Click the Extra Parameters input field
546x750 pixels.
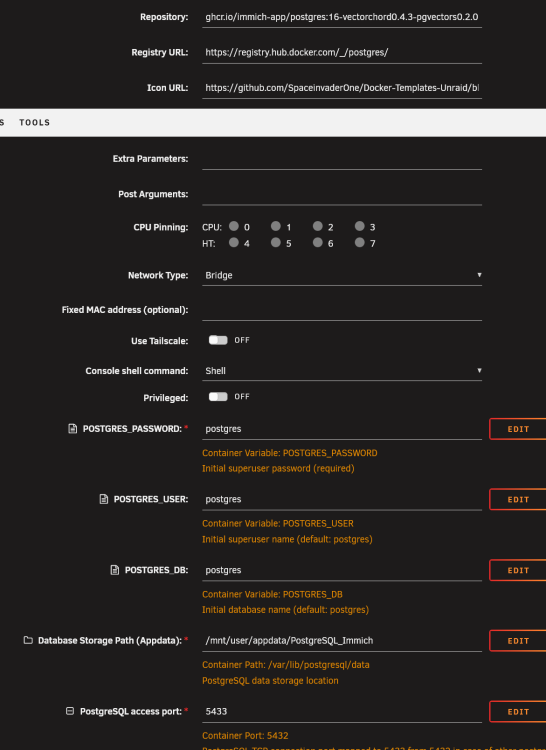[x=342, y=159]
